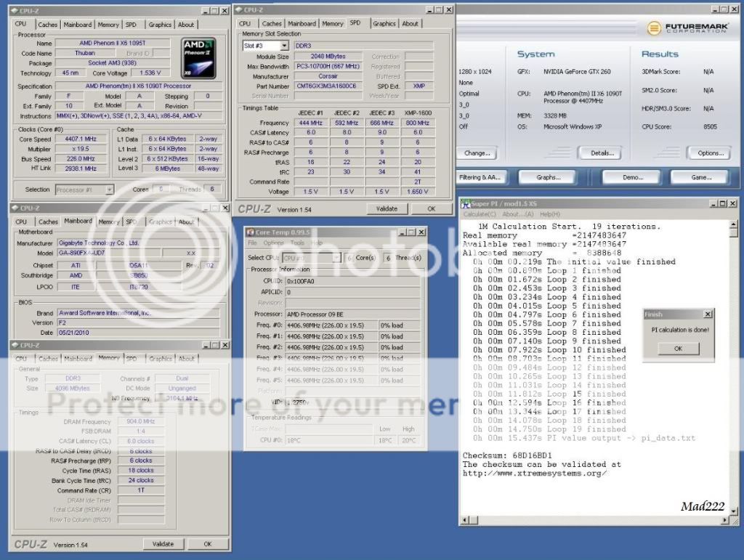
Task: Click the AMD Phenom II logo image
Action: [x=198, y=58]
